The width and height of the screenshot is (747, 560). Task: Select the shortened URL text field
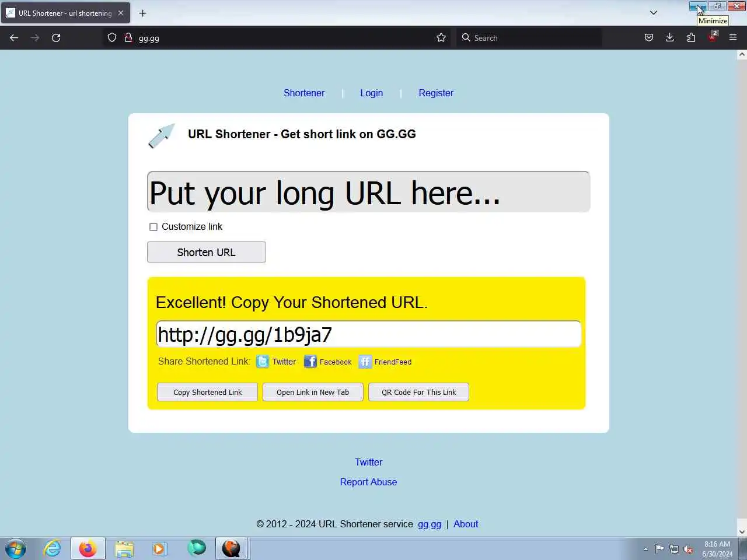click(x=369, y=334)
